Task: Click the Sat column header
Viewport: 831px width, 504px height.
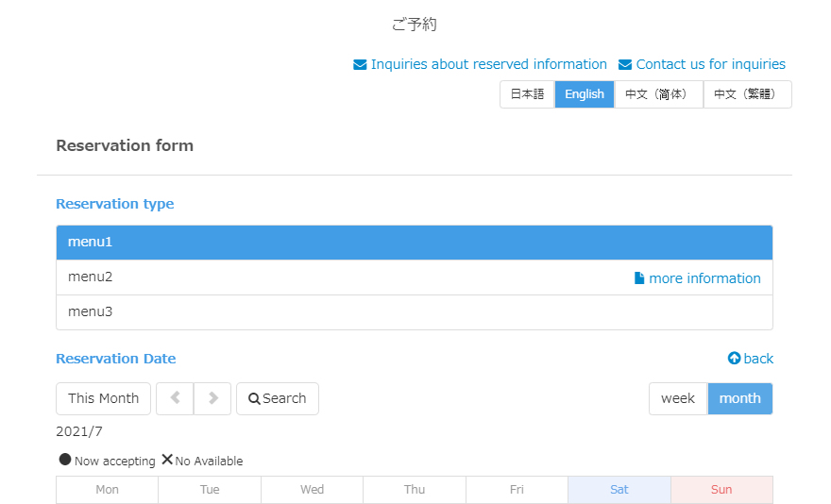Action: point(619,490)
